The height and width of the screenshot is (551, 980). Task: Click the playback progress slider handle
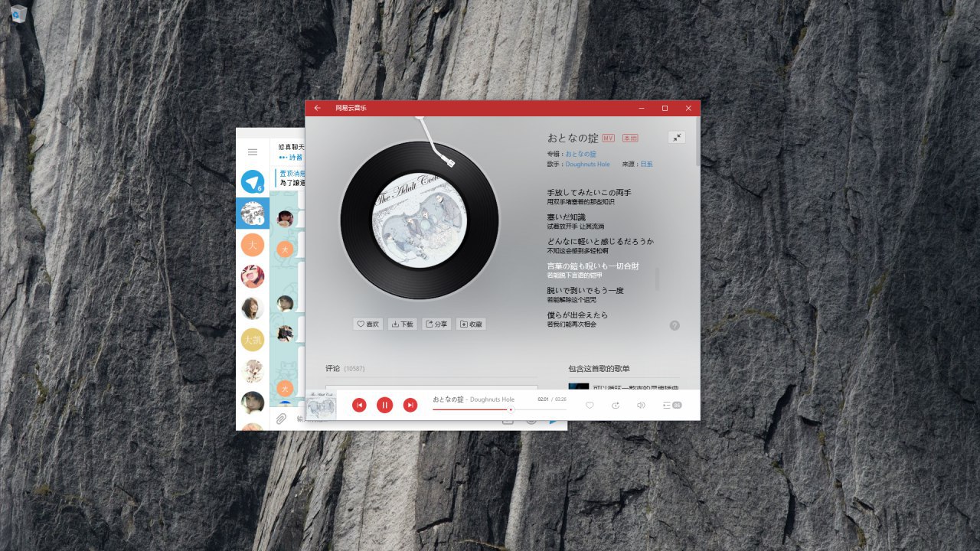tap(511, 409)
